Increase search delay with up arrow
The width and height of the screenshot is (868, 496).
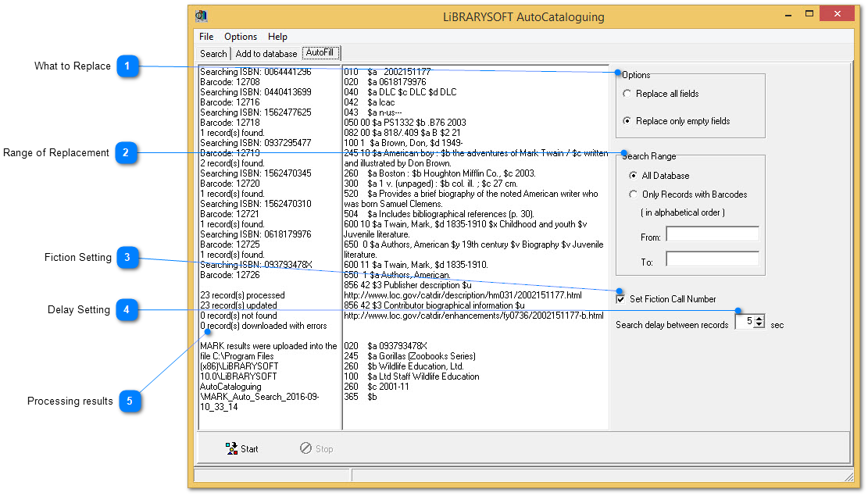click(x=759, y=318)
